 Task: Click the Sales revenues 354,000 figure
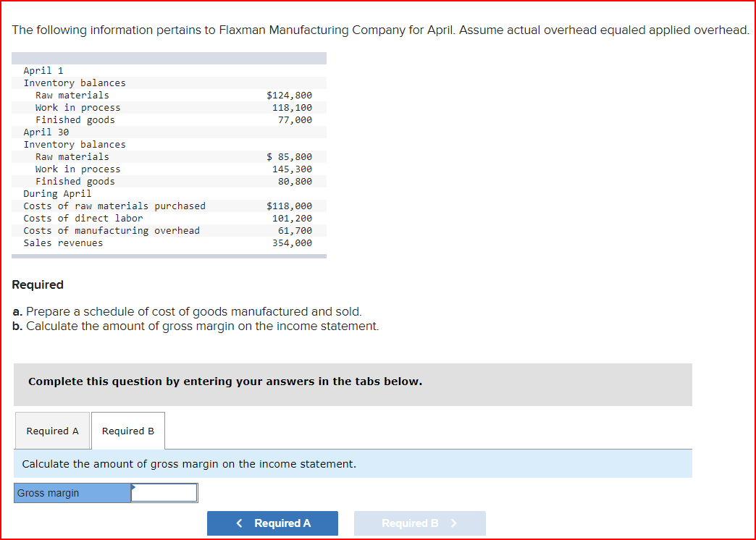(292, 243)
